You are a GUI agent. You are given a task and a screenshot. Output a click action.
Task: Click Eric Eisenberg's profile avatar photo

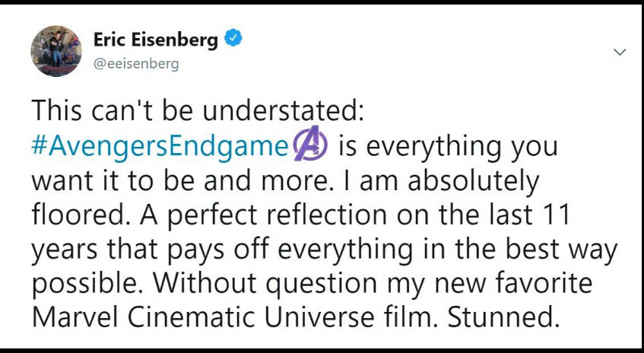coord(56,51)
